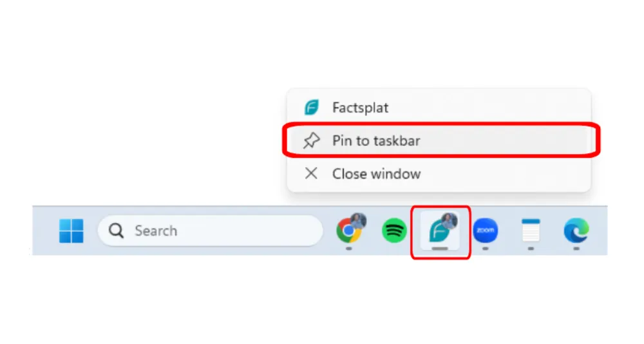Click the running indicator below the Zoom icon
The width and height of the screenshot is (644, 344).
[486, 249]
